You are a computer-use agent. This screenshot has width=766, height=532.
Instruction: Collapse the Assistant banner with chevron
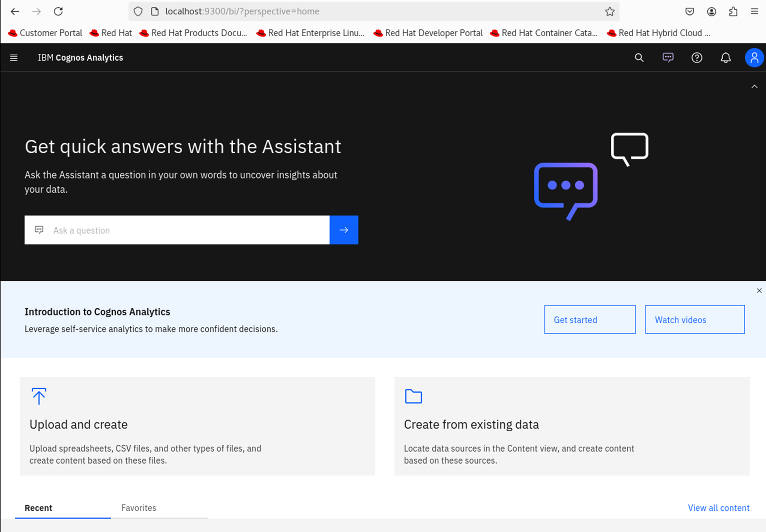[754, 87]
